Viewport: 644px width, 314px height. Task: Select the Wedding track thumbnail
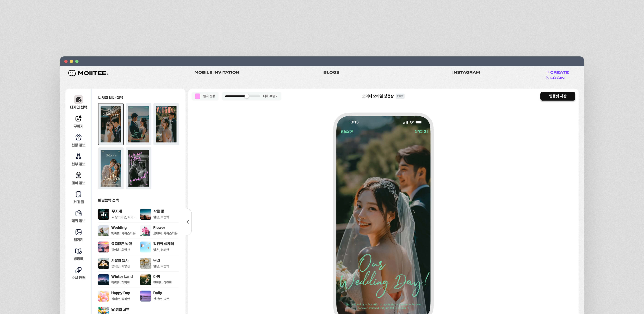pos(103,231)
